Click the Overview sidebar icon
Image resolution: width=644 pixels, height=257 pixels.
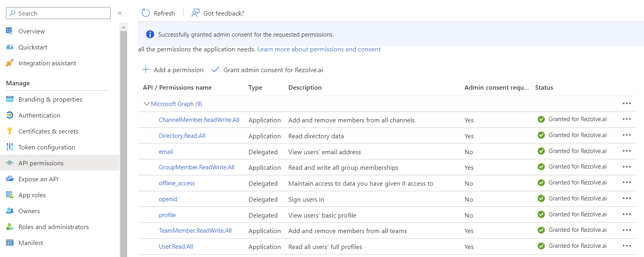pos(10,31)
